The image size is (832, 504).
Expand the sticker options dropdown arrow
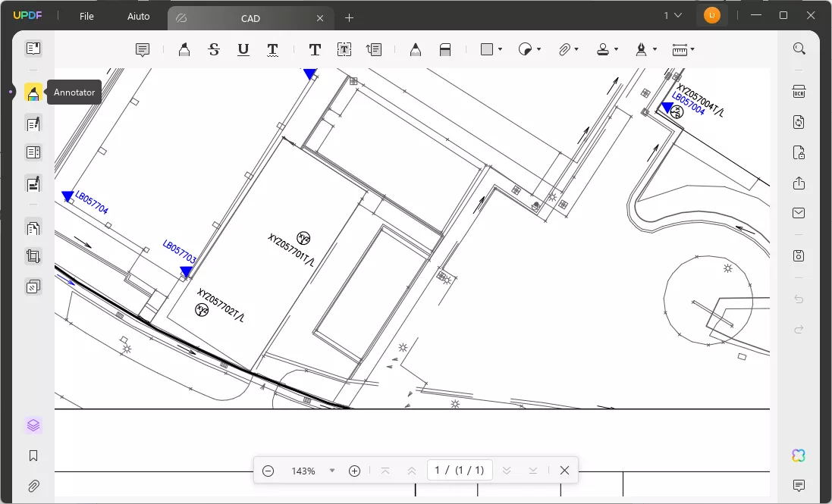pyautogui.click(x=538, y=50)
